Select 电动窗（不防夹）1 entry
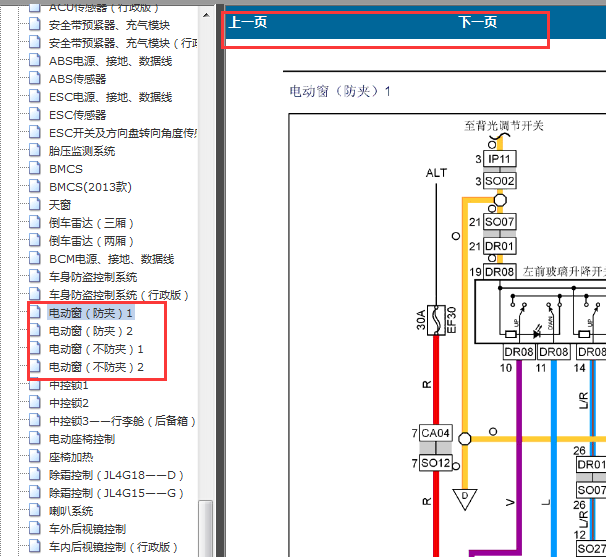This screenshot has width=606, height=557. pos(96,349)
